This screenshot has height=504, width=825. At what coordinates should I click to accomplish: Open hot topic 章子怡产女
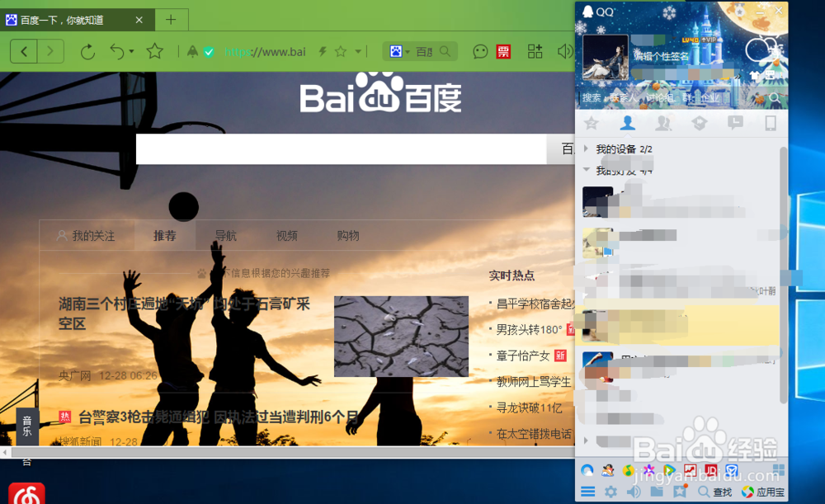coord(523,356)
